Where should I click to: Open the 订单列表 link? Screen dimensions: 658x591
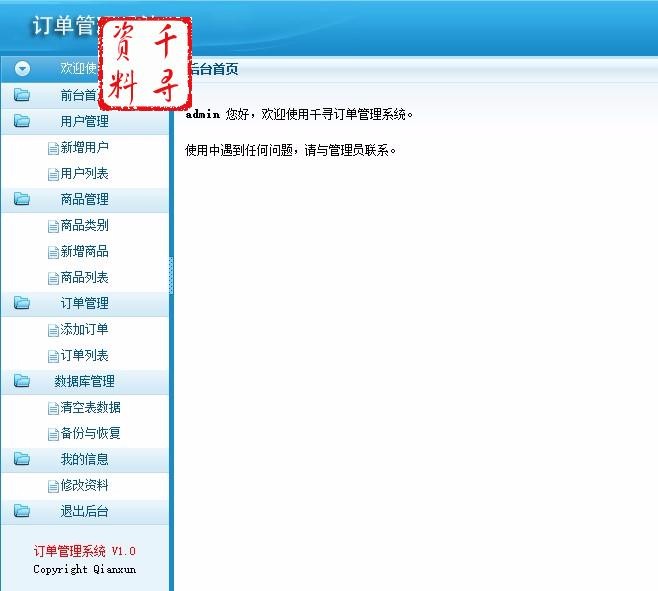(84, 355)
